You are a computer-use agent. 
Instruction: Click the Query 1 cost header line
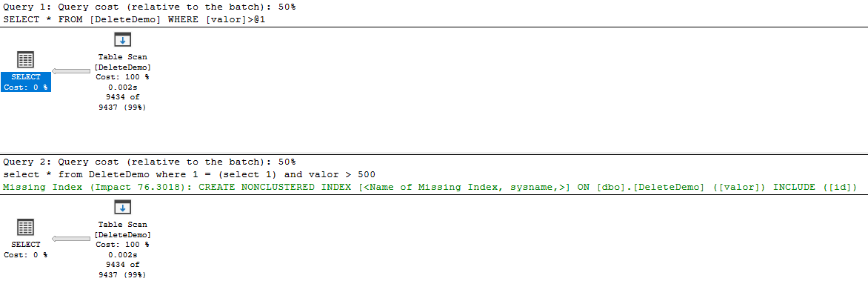[x=150, y=8]
